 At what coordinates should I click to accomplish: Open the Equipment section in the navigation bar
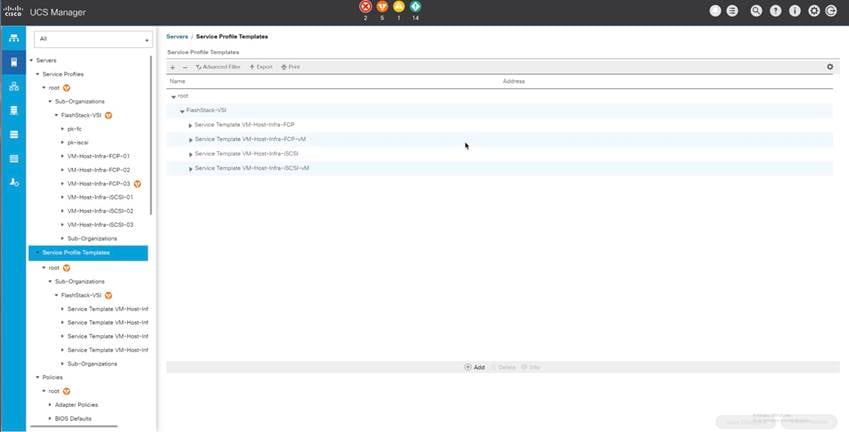coord(14,38)
